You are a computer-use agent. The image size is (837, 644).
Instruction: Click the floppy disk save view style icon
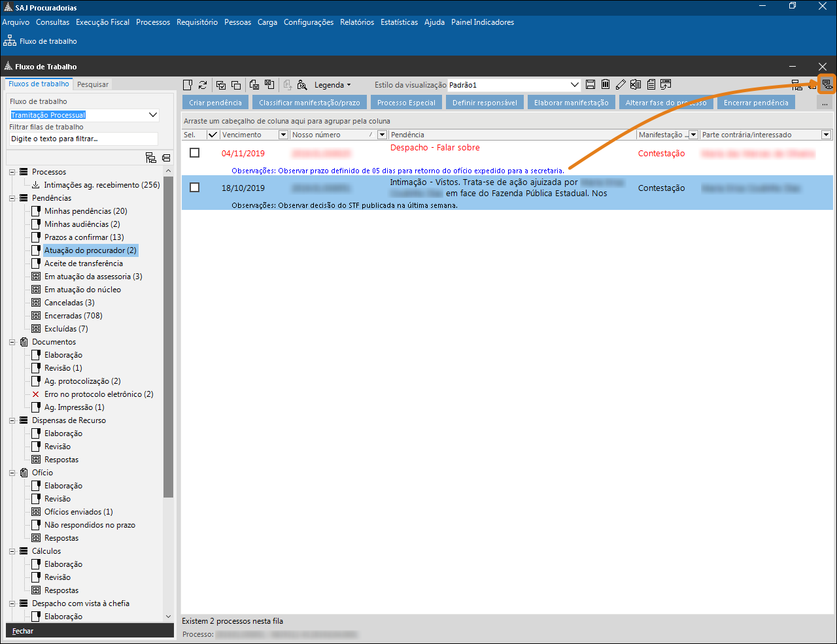590,84
